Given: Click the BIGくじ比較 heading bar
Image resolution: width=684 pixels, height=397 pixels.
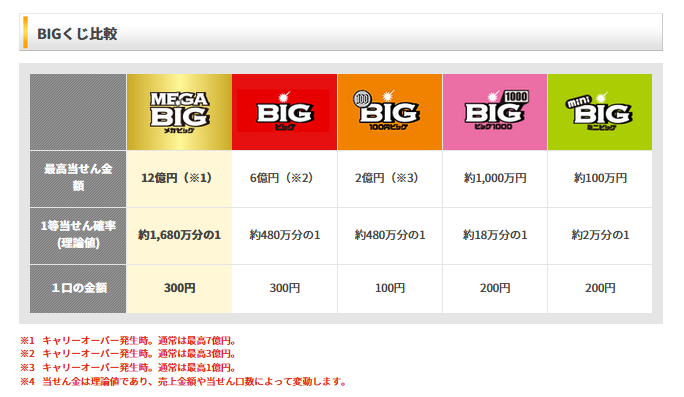Looking at the screenshot, I should [341, 32].
